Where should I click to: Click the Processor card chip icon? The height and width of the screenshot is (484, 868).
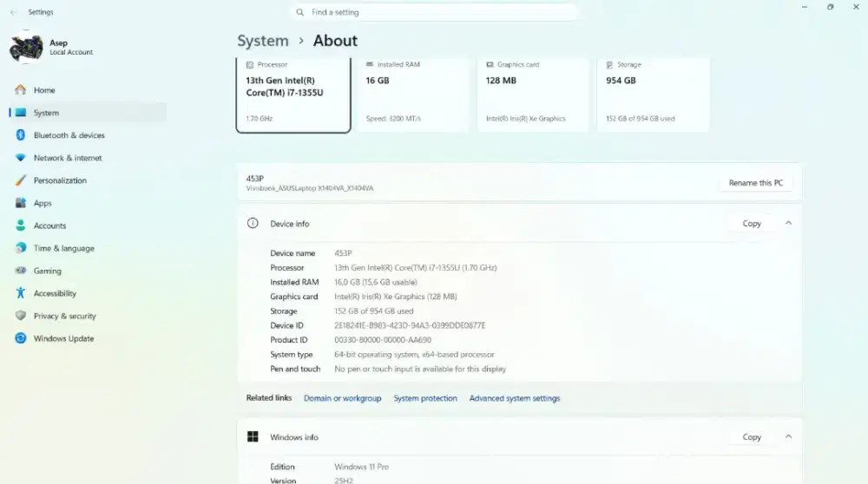[x=250, y=65]
